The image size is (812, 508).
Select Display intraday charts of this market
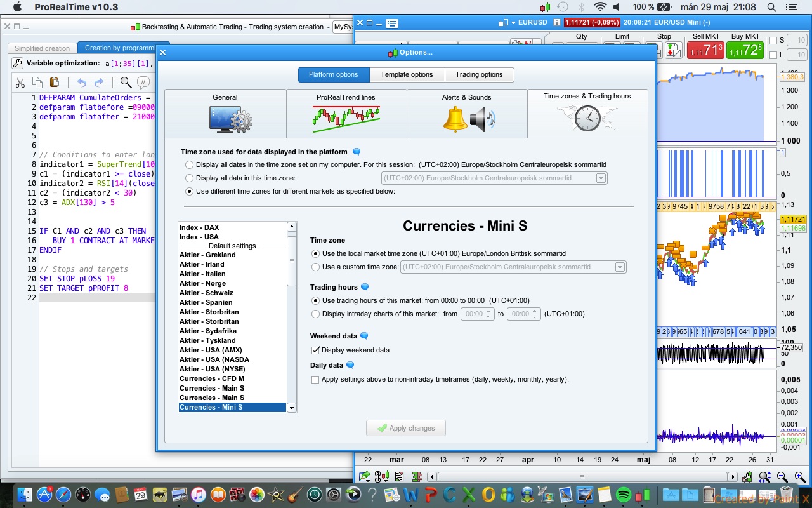point(315,314)
